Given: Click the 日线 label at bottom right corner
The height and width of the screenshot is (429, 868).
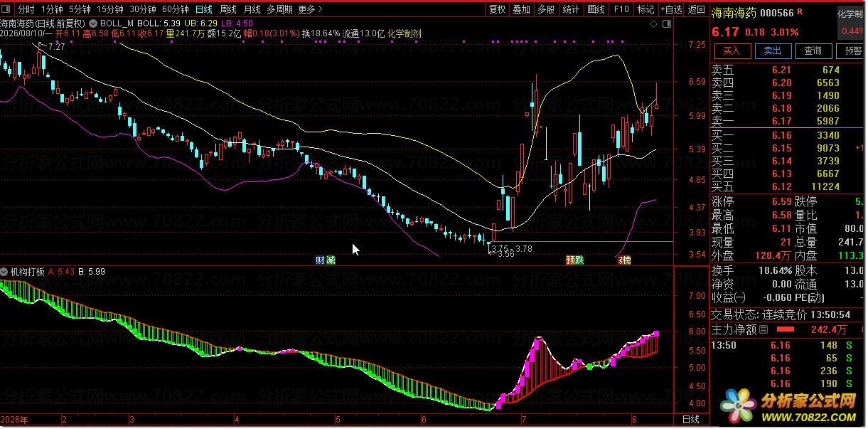Looking at the screenshot, I should click(x=691, y=418).
